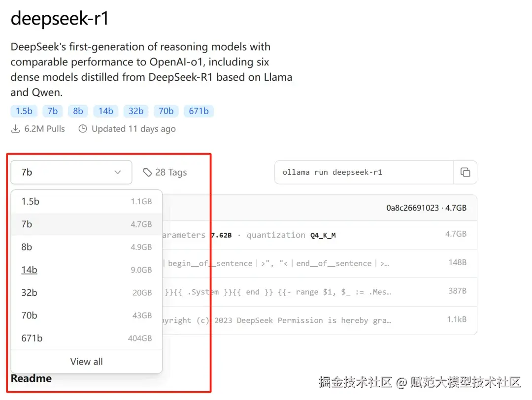Viewport: 532px width, 400px height.
Task: Click the 1.1kB file size value
Action: (x=457, y=319)
